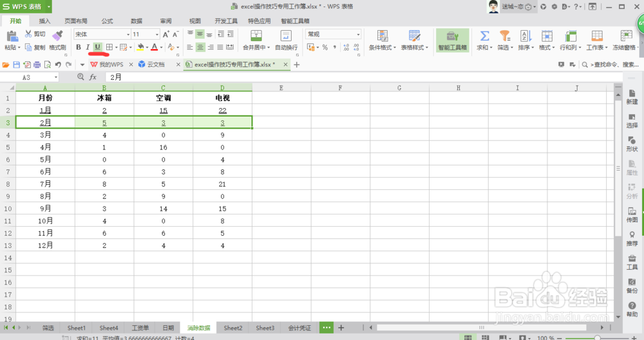Open the 页面布局 (Page Layout) ribbon tab

pos(75,21)
